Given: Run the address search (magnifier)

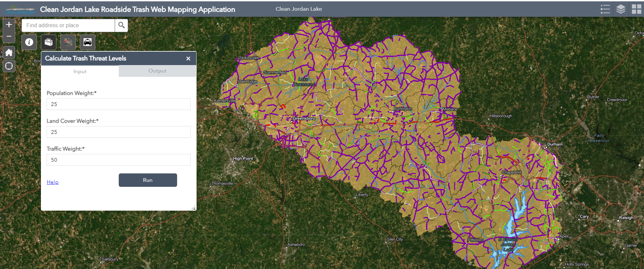Looking at the screenshot, I should pos(121,25).
